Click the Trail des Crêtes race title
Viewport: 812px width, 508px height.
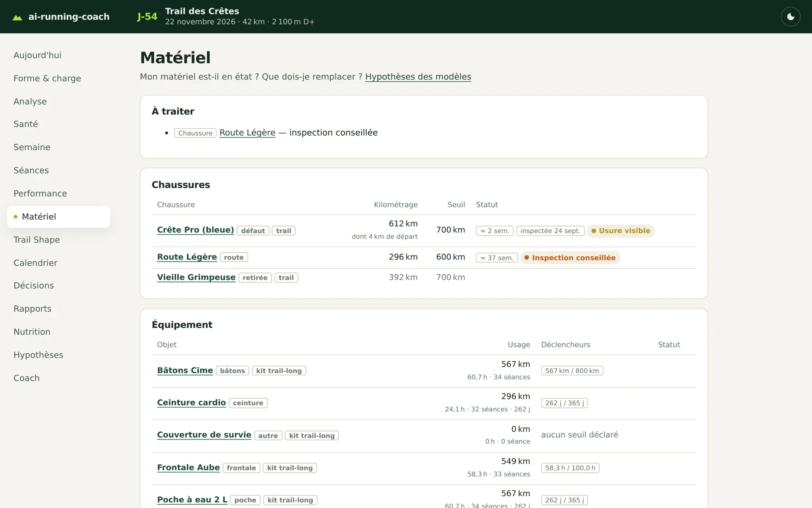click(202, 11)
